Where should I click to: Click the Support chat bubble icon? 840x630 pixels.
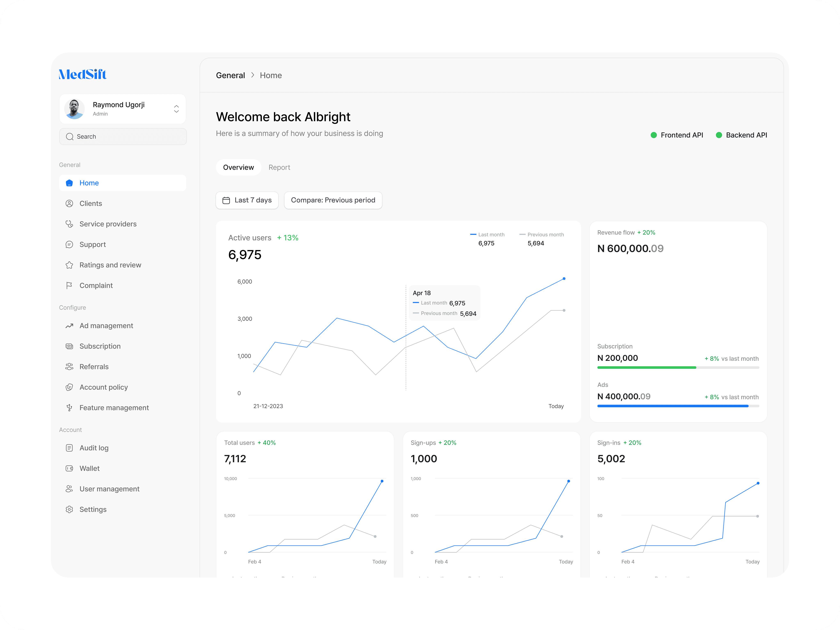point(69,245)
